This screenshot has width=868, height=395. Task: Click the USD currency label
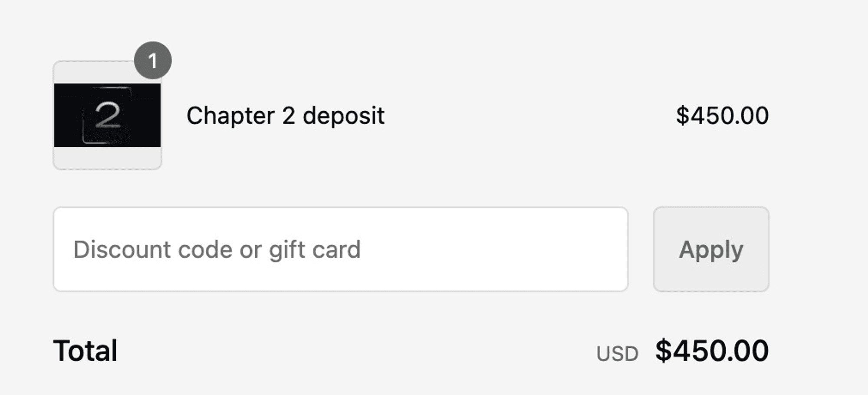[617, 354]
